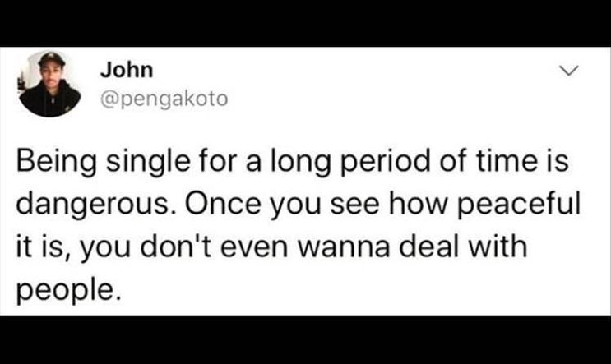Viewport: 611px width, 364px height.
Task: Select the word "Being" starting the tweet
Action: click(x=56, y=163)
